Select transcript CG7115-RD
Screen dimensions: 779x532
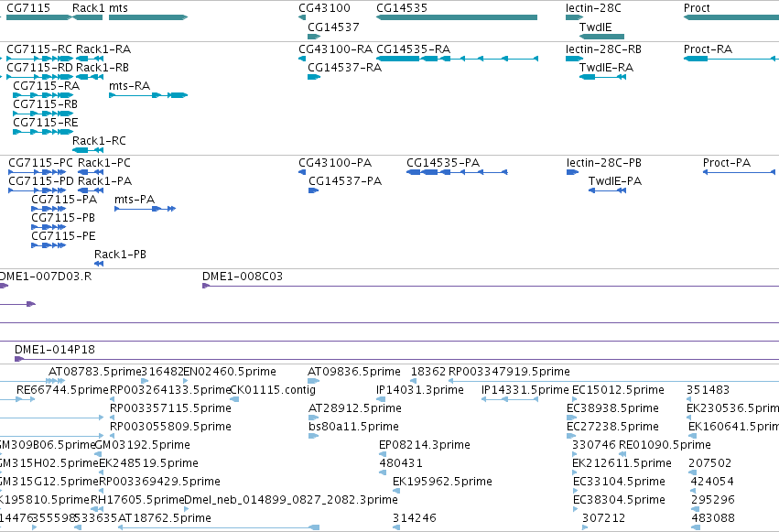tap(39, 77)
